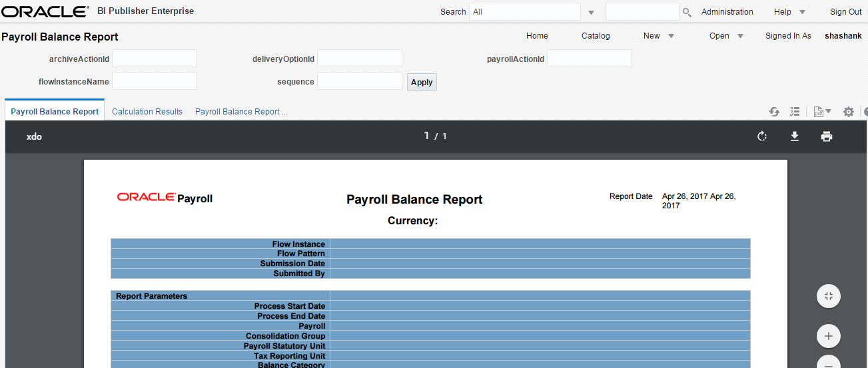Zoom in on the PDF
Viewport: 868px width, 368px height.
(x=829, y=336)
